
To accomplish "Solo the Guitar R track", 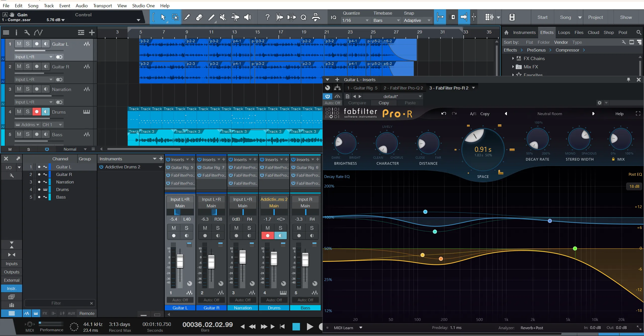I will click(x=28, y=66).
